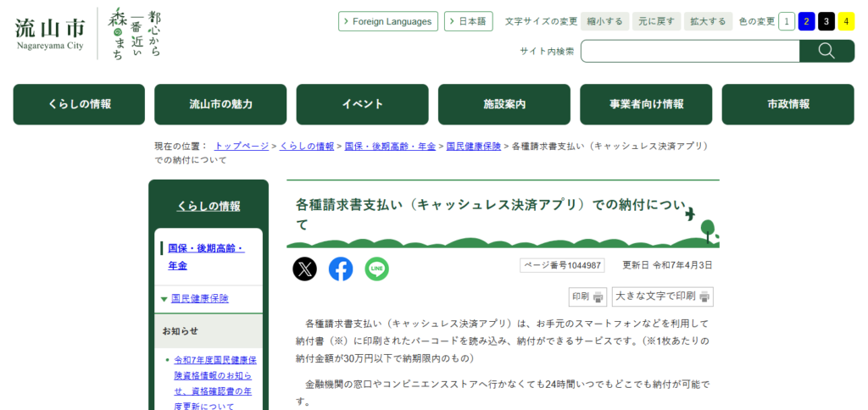Viewport: 868px width, 410px height.
Task: Expand 国民健康保険 in sidebar
Action: pyautogui.click(x=199, y=298)
